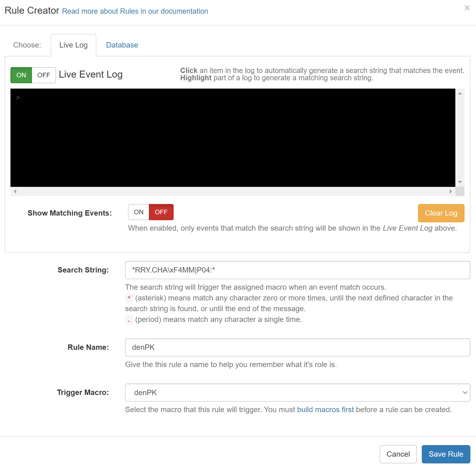
Task: Select the Live Log tab
Action: [73, 45]
